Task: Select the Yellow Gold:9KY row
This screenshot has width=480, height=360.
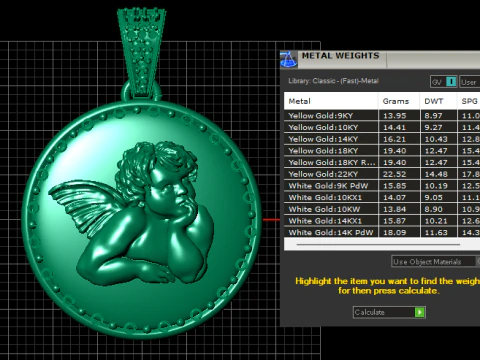Action: (382, 116)
